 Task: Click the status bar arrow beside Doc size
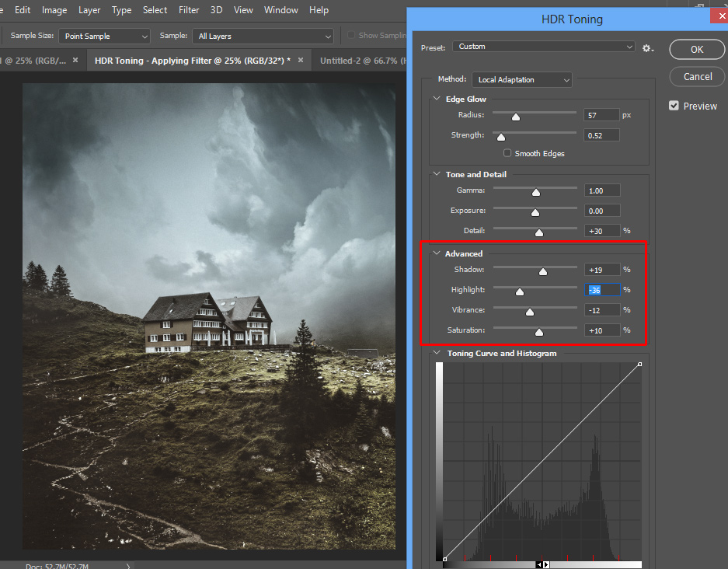click(x=128, y=566)
